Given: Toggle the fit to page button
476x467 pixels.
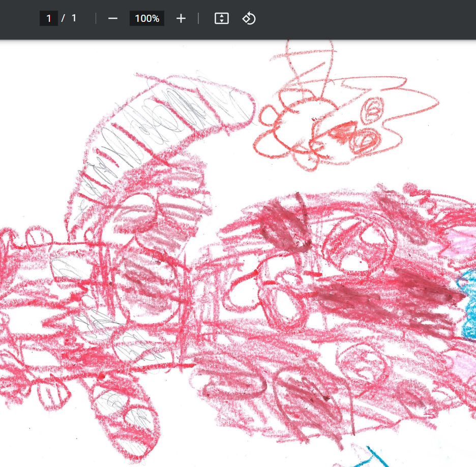Looking at the screenshot, I should tap(222, 19).
